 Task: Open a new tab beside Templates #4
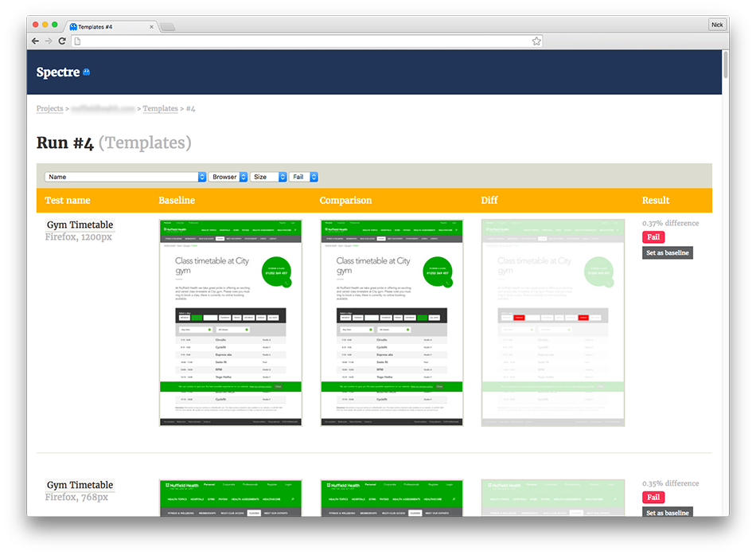(x=168, y=27)
